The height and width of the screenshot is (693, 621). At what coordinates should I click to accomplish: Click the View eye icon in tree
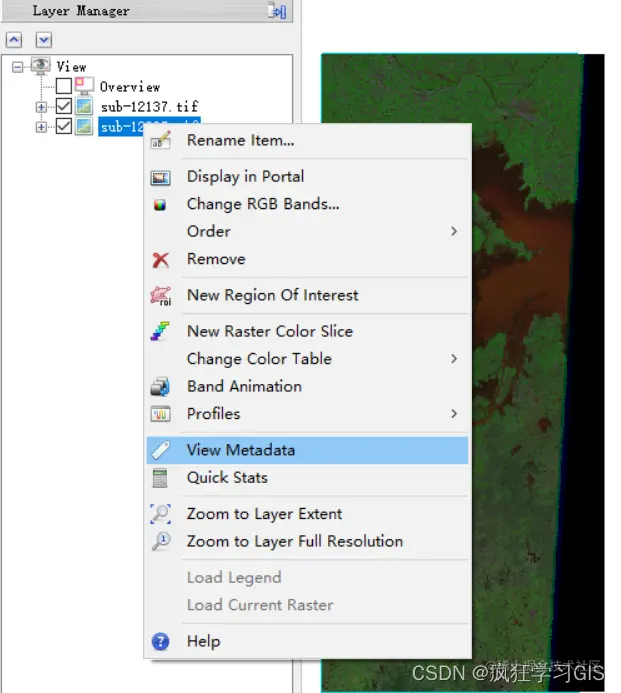tap(41, 66)
